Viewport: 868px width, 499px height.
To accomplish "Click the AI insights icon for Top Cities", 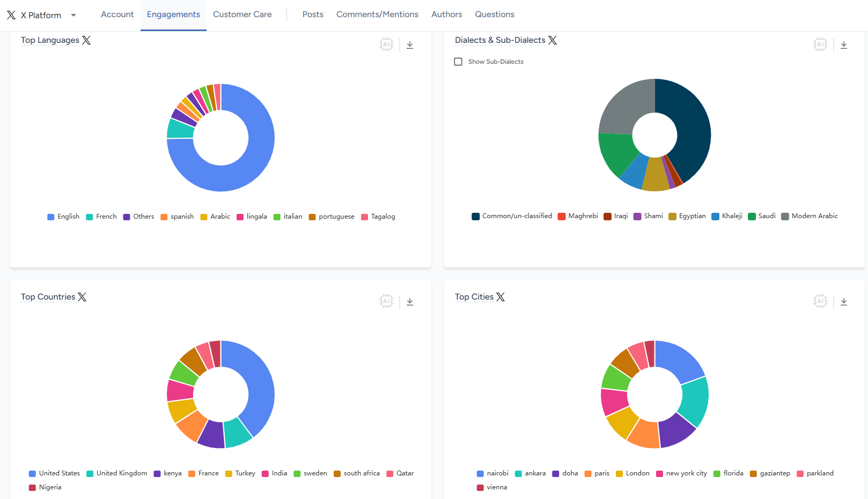I will click(820, 301).
